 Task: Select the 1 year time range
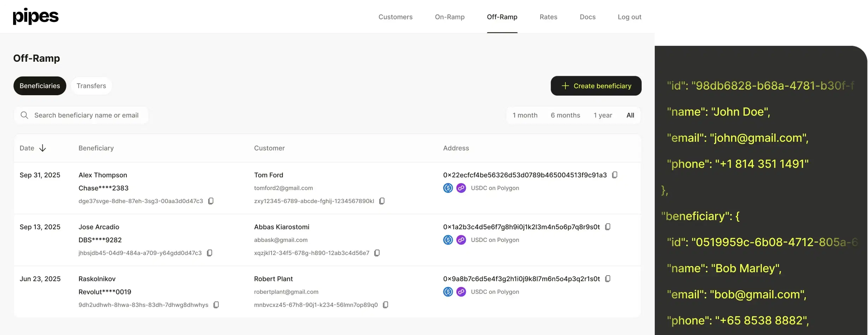(x=602, y=115)
